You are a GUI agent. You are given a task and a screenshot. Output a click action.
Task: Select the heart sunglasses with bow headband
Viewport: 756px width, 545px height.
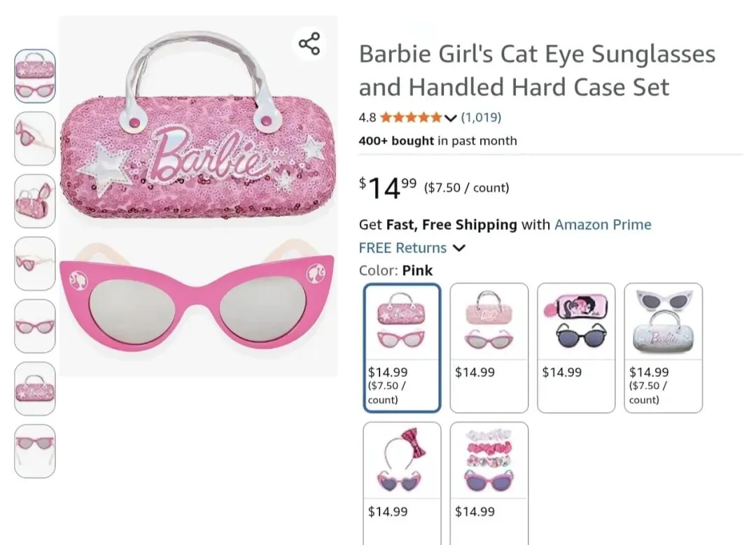[402, 483]
